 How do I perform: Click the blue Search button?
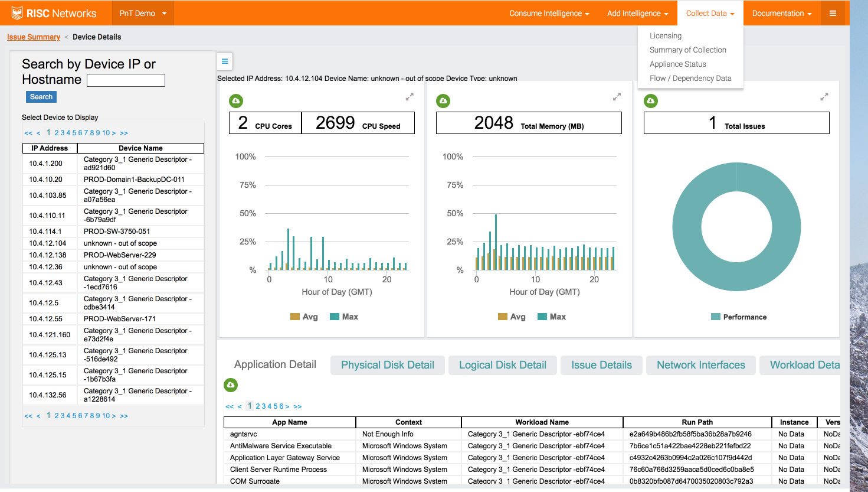[x=41, y=97]
